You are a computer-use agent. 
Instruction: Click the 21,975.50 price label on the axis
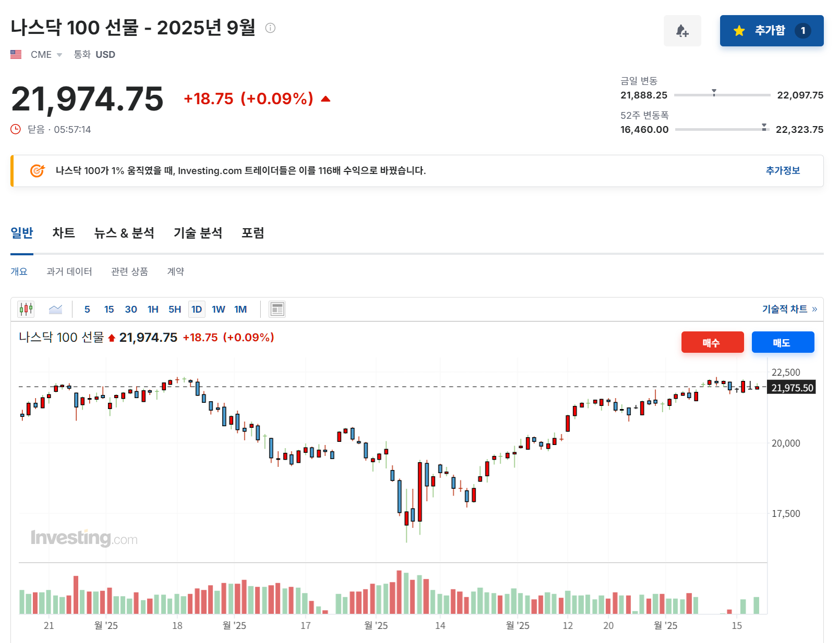791,387
